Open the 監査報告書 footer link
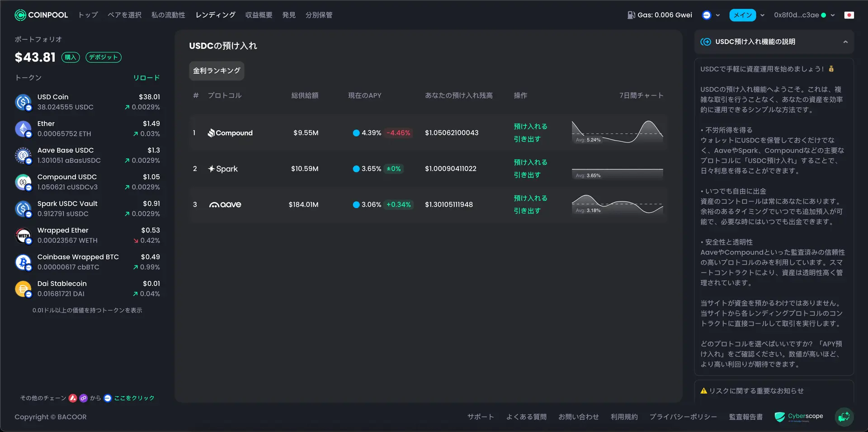 (746, 417)
